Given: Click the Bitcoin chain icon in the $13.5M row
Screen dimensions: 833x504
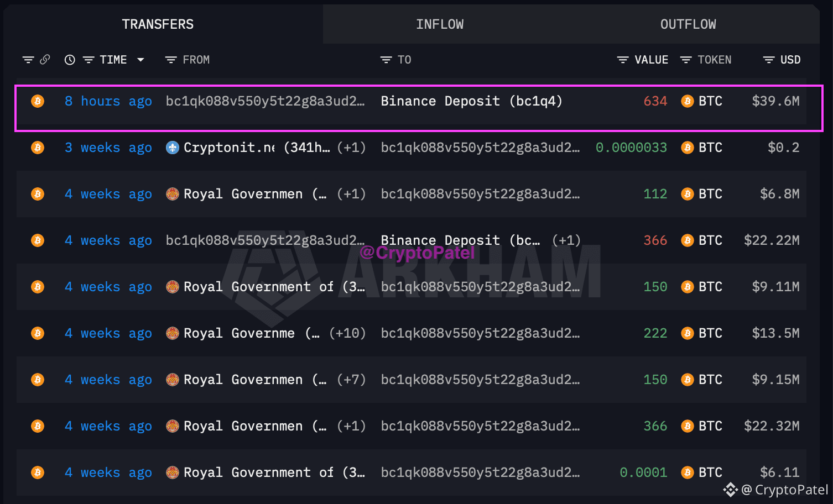Looking at the screenshot, I should (38, 333).
